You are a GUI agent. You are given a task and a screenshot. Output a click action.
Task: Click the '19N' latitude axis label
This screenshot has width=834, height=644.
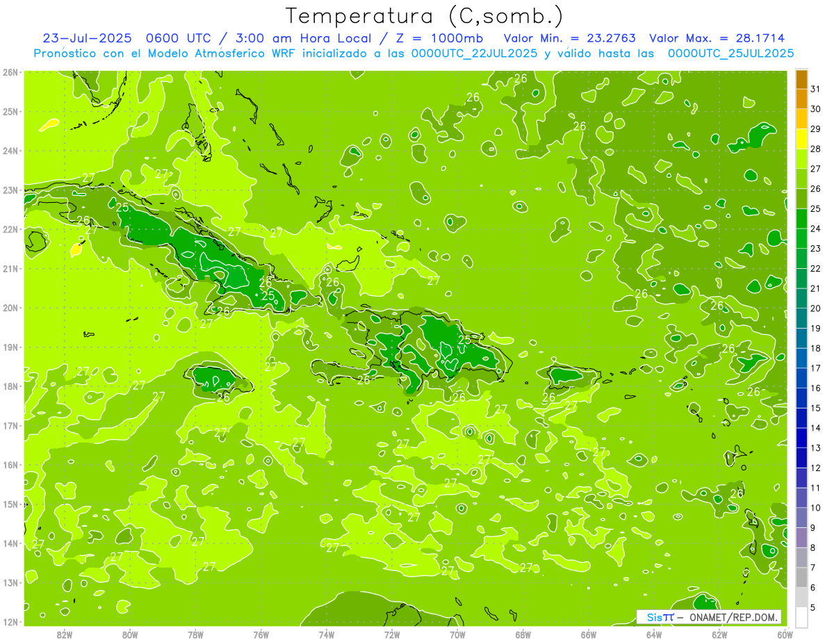click(x=10, y=347)
